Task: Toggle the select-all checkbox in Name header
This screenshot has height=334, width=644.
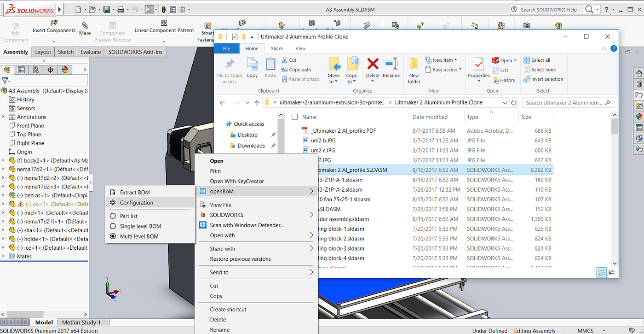Action: [295, 117]
